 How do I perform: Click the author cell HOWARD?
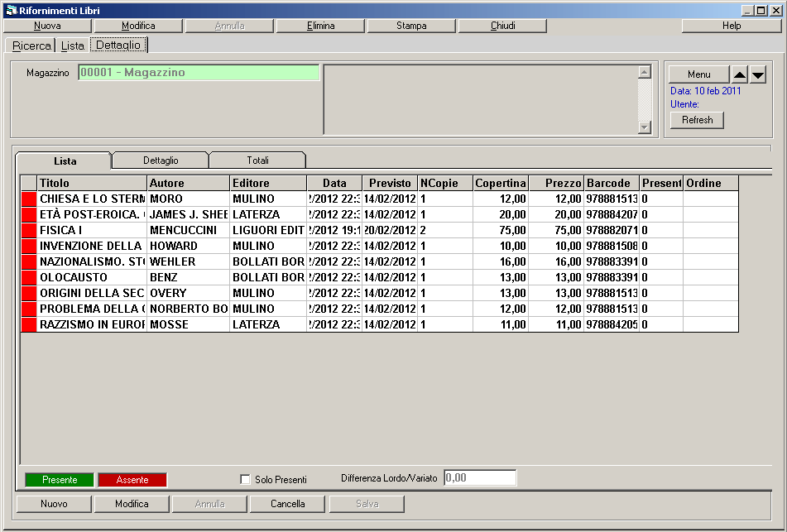(x=188, y=246)
